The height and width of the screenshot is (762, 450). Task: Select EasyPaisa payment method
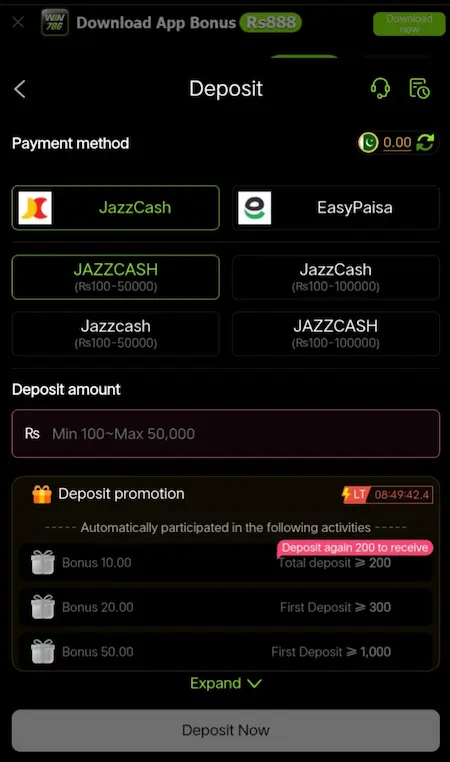coord(336,208)
